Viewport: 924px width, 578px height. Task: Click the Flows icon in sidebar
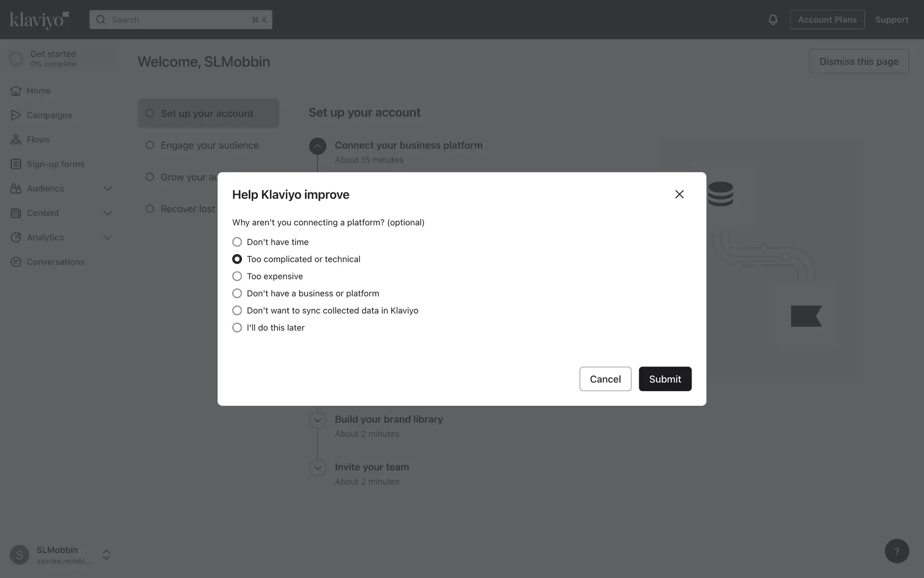[x=16, y=140]
